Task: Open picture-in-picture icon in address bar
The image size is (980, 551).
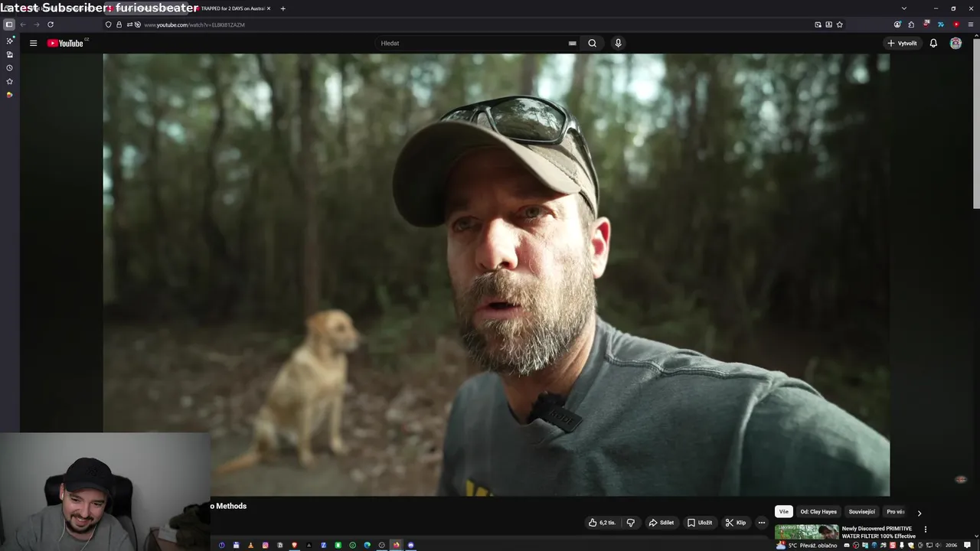Action: [x=818, y=24]
